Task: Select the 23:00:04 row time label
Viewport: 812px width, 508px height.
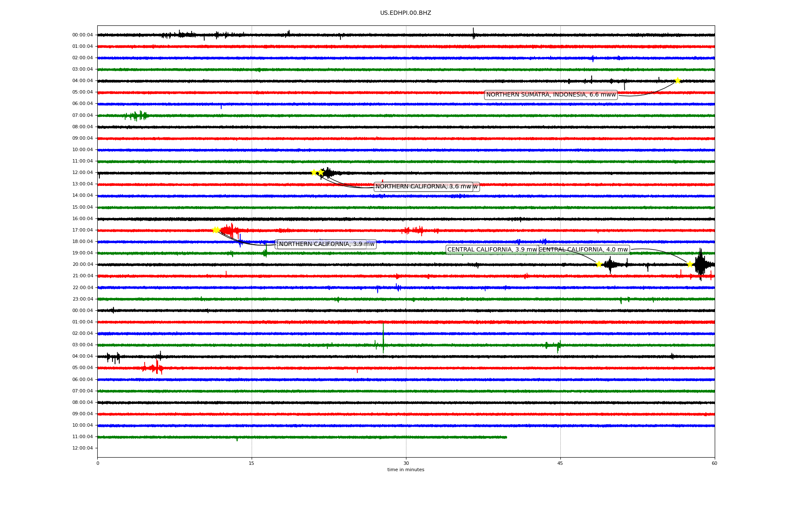Action: [82, 299]
